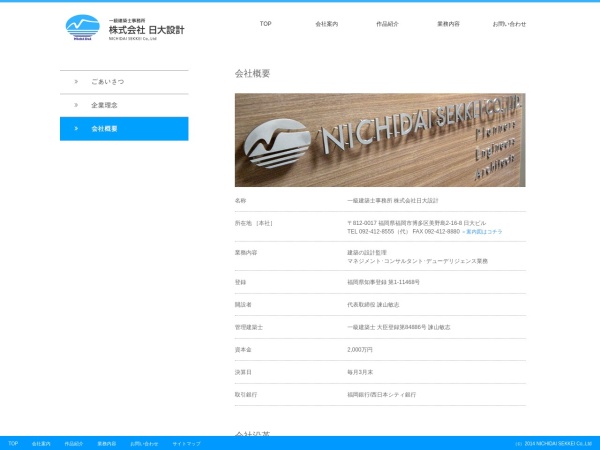
Task: Click the address line starting 〒812-0017
Action: 416,223
